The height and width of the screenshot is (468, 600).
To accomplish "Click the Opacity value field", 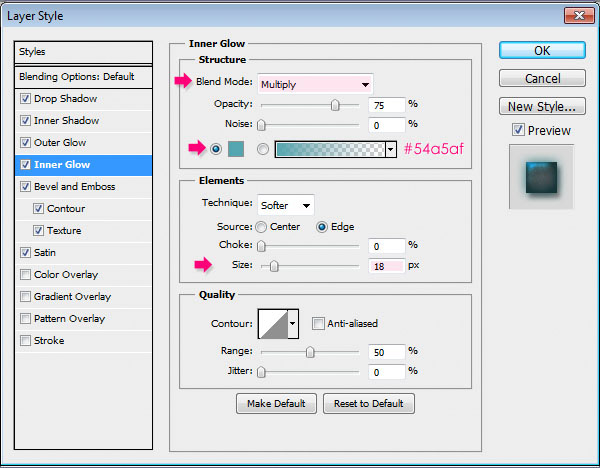I will [x=386, y=105].
